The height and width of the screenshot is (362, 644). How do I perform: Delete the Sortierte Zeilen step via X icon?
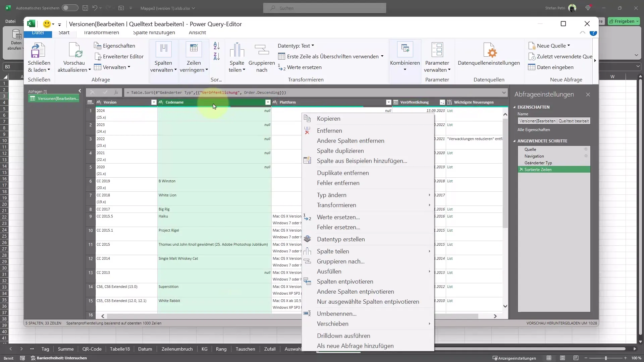click(x=521, y=169)
